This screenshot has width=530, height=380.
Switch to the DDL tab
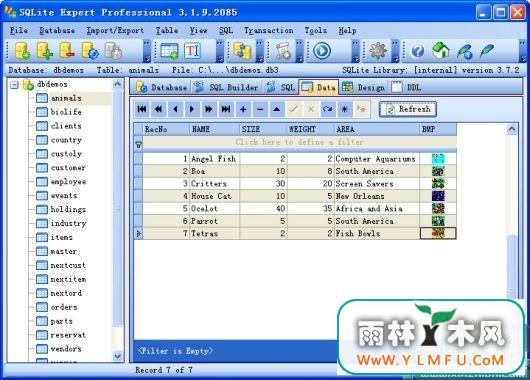point(407,88)
